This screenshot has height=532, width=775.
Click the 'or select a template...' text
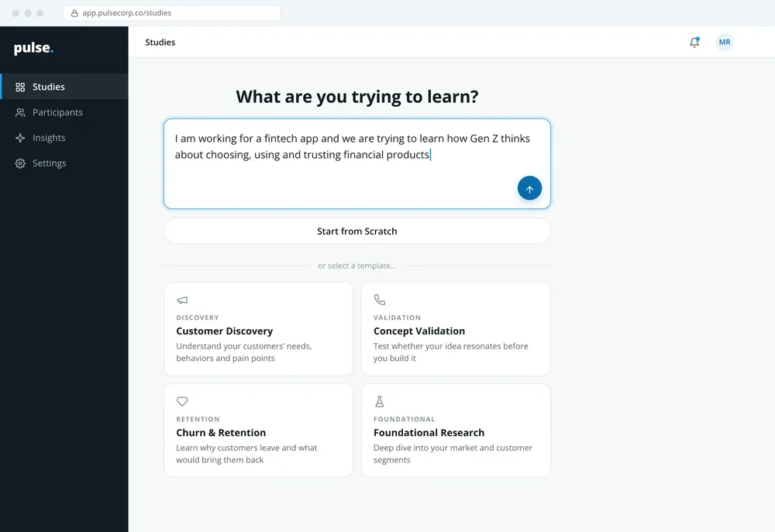pos(356,266)
